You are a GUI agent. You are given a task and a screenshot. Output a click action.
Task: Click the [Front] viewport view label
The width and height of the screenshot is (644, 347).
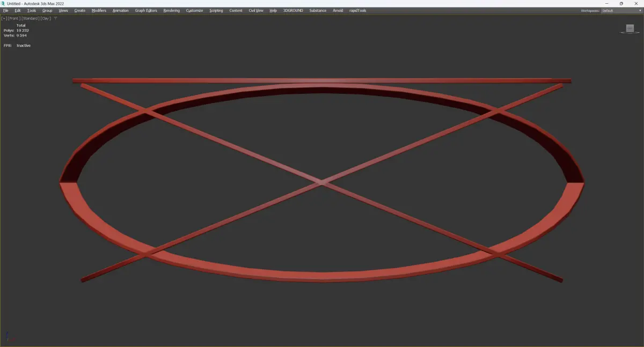point(13,18)
